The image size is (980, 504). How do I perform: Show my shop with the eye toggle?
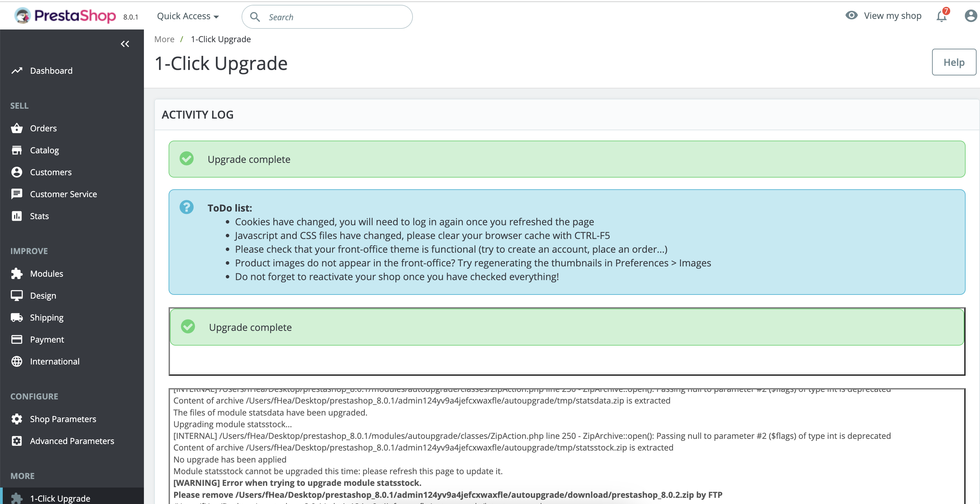pyautogui.click(x=851, y=15)
